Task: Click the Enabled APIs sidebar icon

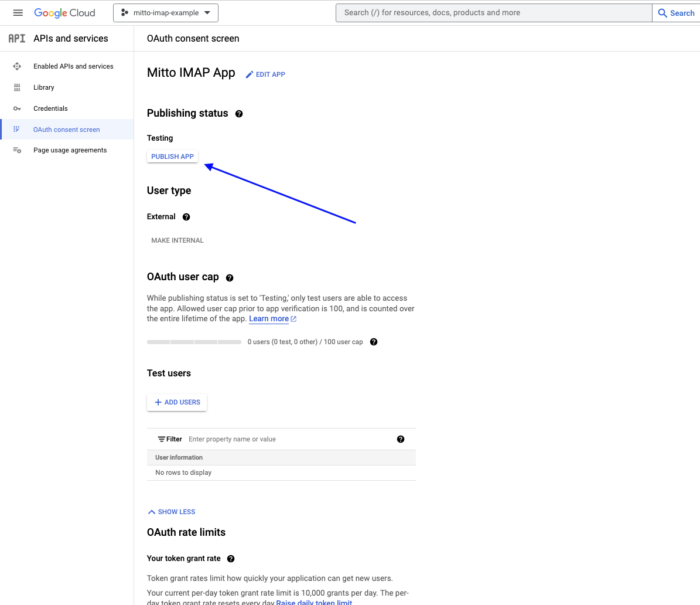Action: pyautogui.click(x=17, y=66)
